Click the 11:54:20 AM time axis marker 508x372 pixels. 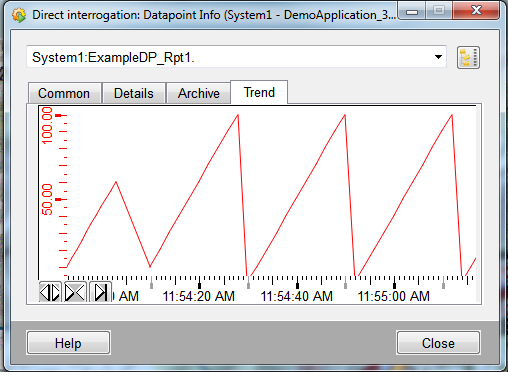pos(199,296)
